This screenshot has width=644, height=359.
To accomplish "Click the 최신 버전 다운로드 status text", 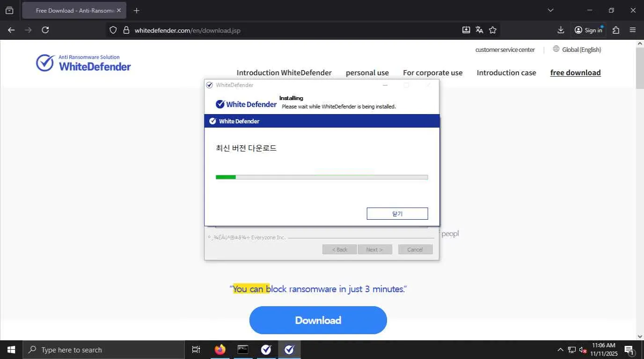I will (246, 148).
